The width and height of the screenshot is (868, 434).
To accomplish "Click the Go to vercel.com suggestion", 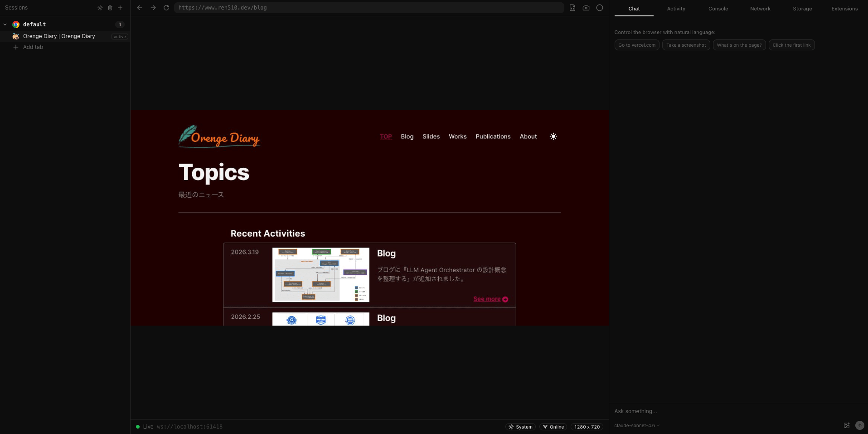I will click(x=637, y=45).
